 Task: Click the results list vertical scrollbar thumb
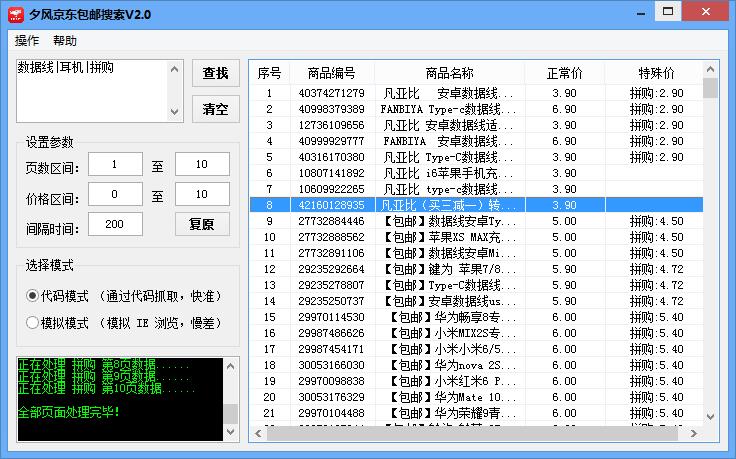711,88
